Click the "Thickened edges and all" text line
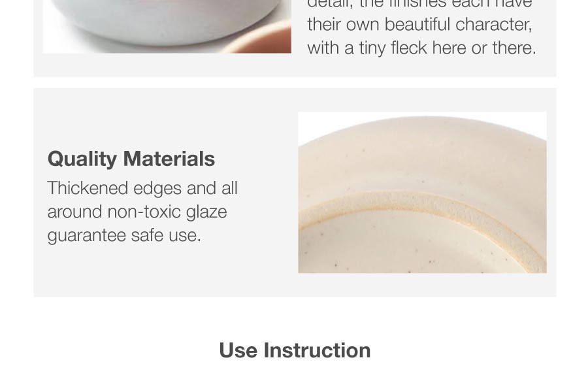Screen dimensions: 588x392 [x=142, y=188]
